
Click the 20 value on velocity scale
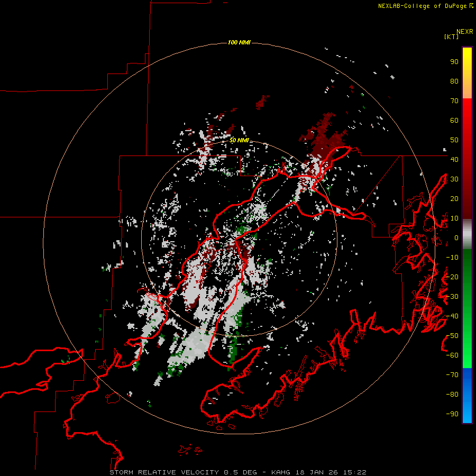click(454, 198)
